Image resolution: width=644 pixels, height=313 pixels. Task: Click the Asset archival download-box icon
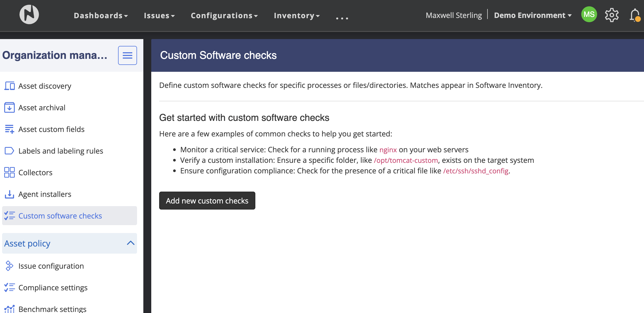(x=9, y=108)
